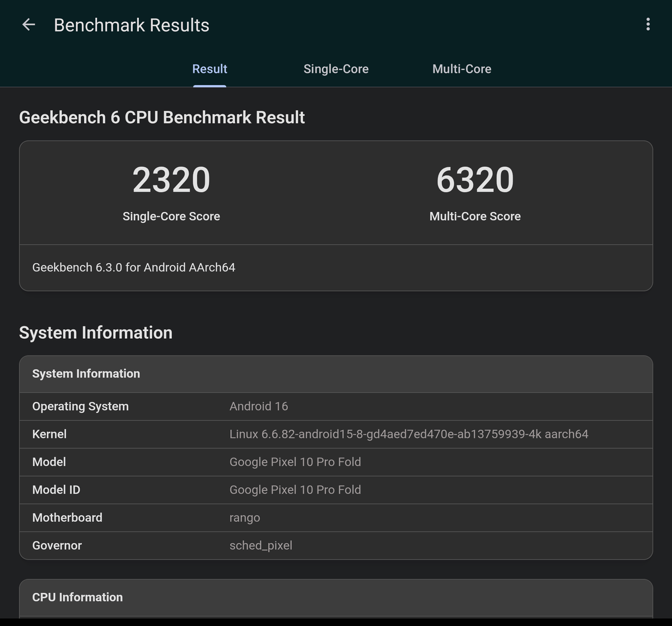Tap the Motherboard rango row
672x626 pixels.
(x=336, y=518)
